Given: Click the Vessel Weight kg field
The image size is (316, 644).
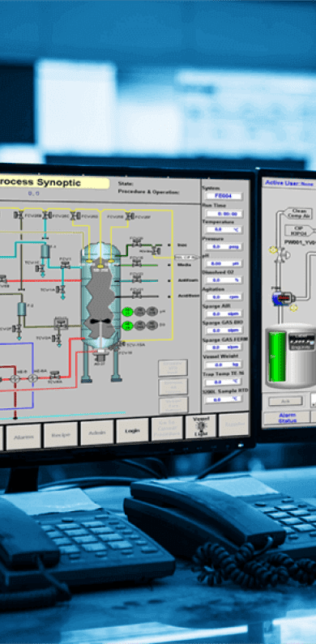Looking at the screenshot, I should [224, 365].
